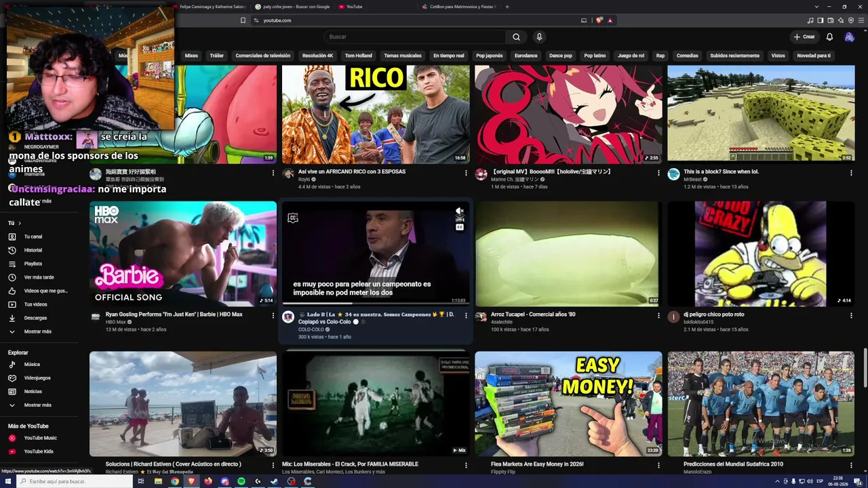Click the Windows taskbar search box

[x=73, y=481]
